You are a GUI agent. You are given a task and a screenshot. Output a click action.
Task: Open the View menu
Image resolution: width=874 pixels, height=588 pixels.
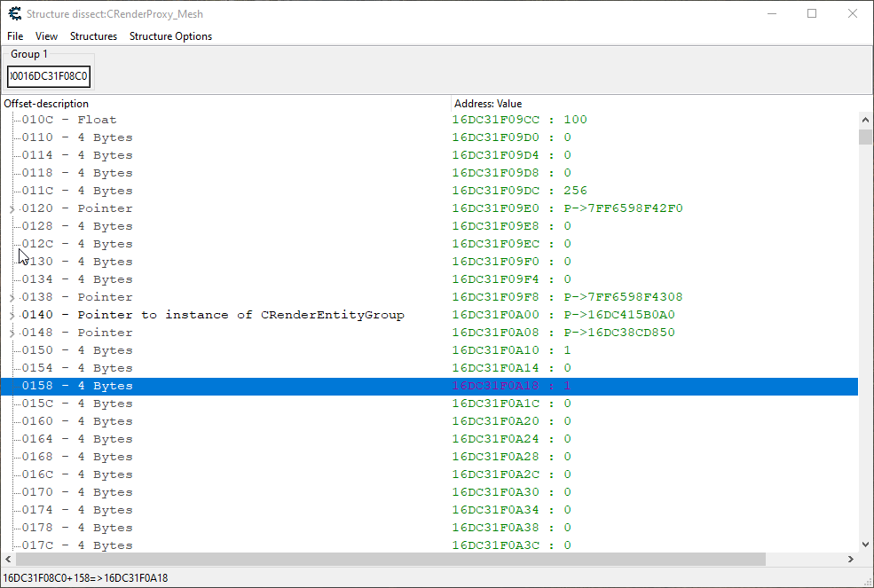click(x=46, y=36)
